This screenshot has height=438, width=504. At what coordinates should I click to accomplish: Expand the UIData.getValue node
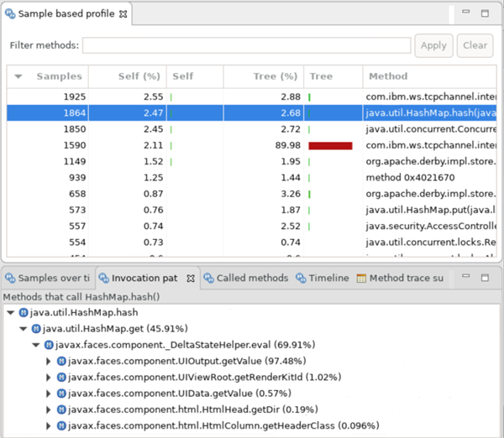click(x=48, y=394)
